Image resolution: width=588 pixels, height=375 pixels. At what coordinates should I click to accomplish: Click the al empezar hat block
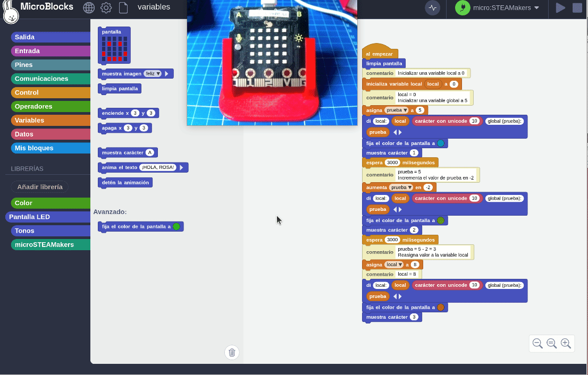click(x=380, y=52)
